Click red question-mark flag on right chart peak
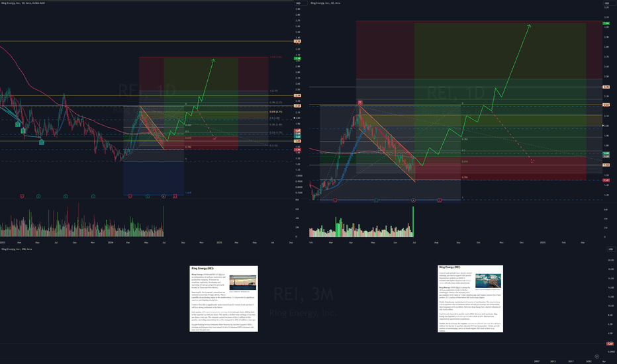617x364 pixels. 359,103
